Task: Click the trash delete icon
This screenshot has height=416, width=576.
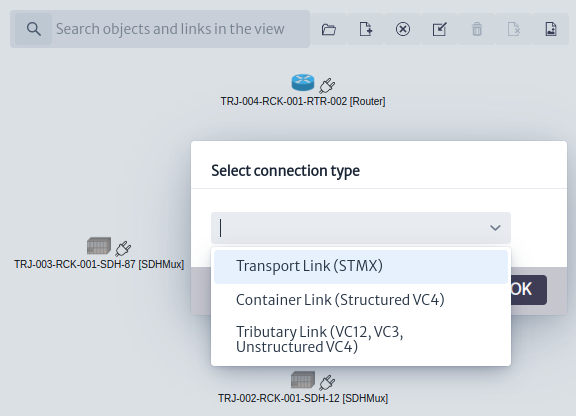Action: pos(477,29)
